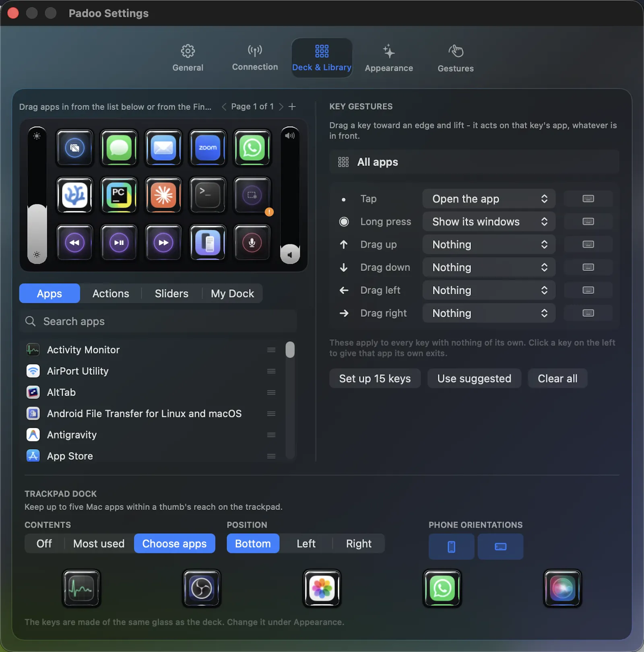Viewport: 644px width, 652px height.
Task: Select AirPort Utility in the apps list
Action: coord(151,371)
